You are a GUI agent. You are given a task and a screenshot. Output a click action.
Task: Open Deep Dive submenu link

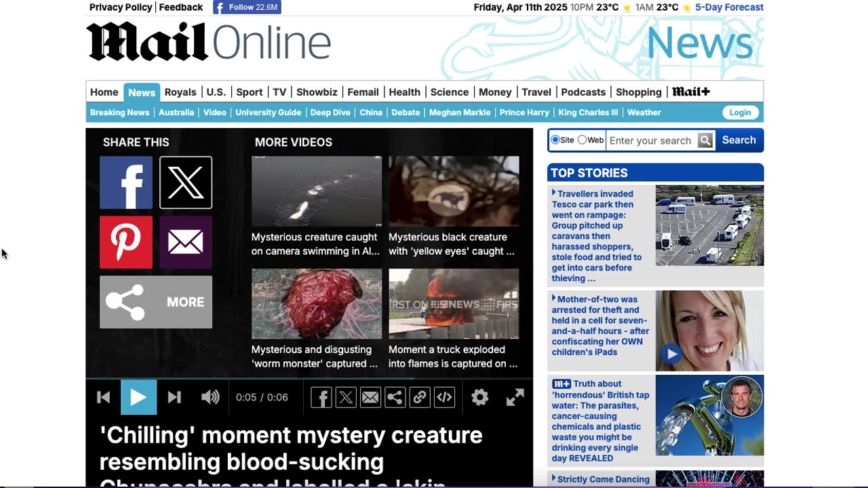330,113
